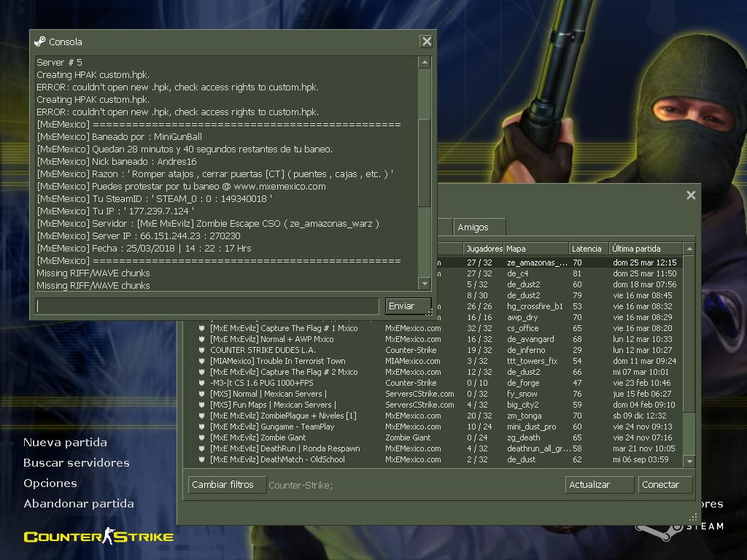Image resolution: width=747 pixels, height=560 pixels.
Task: Click shield icon beside Capture The Flag # 1 Mxico
Action: tap(201, 328)
